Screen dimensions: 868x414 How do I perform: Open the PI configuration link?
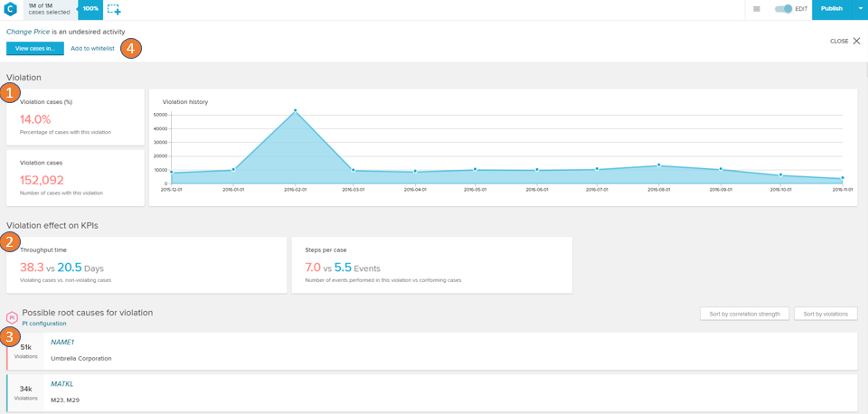click(44, 324)
